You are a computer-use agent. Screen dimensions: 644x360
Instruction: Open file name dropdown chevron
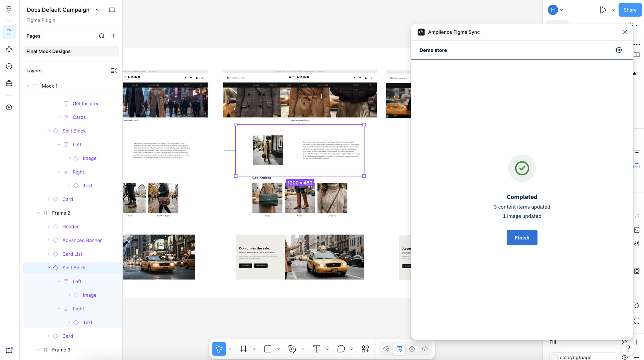97,10
